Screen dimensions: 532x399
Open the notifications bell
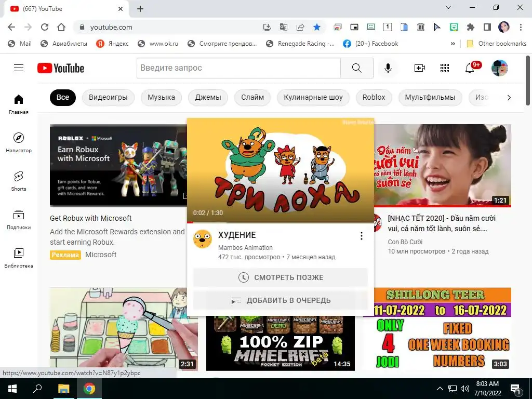click(470, 68)
